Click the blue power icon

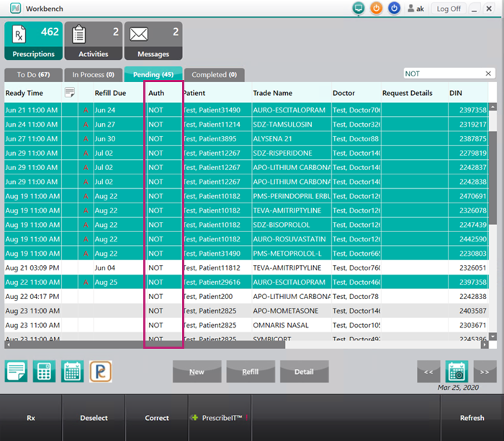click(x=394, y=8)
